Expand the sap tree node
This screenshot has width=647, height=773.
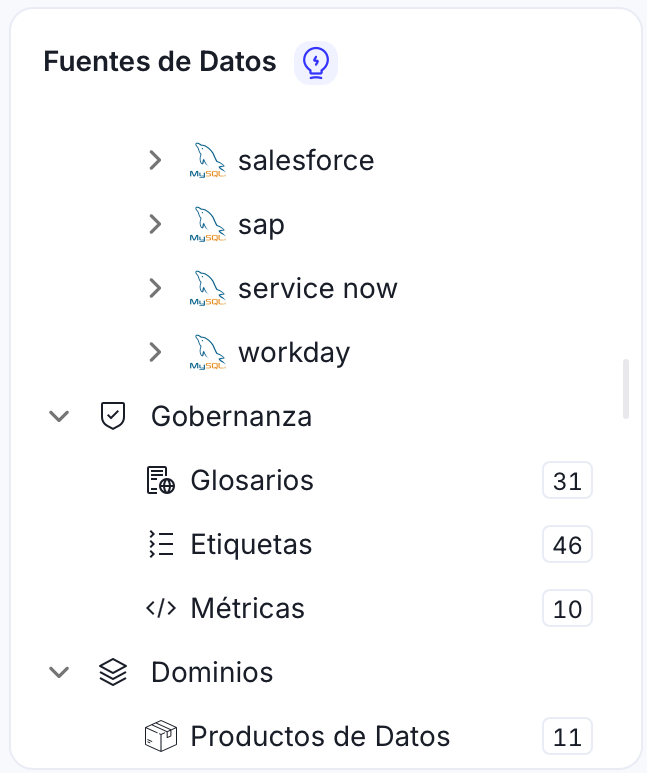point(155,224)
